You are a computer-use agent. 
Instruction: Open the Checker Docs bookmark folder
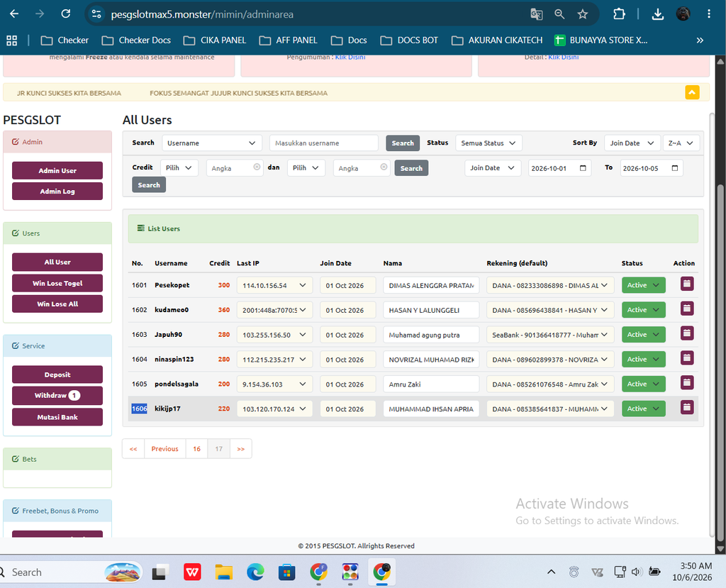(136, 40)
